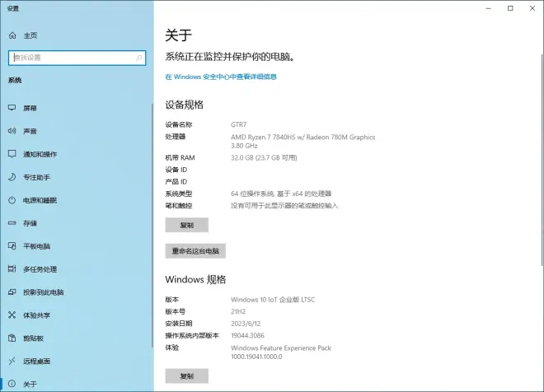The width and height of the screenshot is (544, 392).
Task: Open 远程桌面 remote desktop page
Action: 36,362
